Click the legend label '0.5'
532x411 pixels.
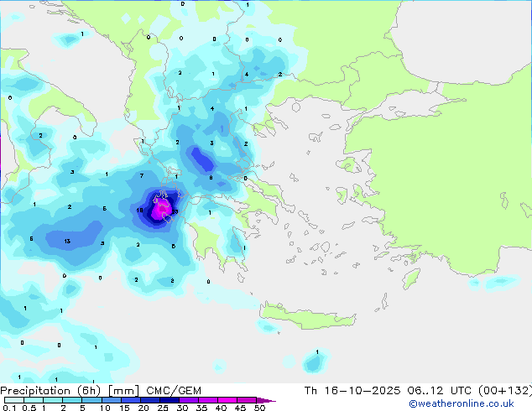(x=29, y=408)
